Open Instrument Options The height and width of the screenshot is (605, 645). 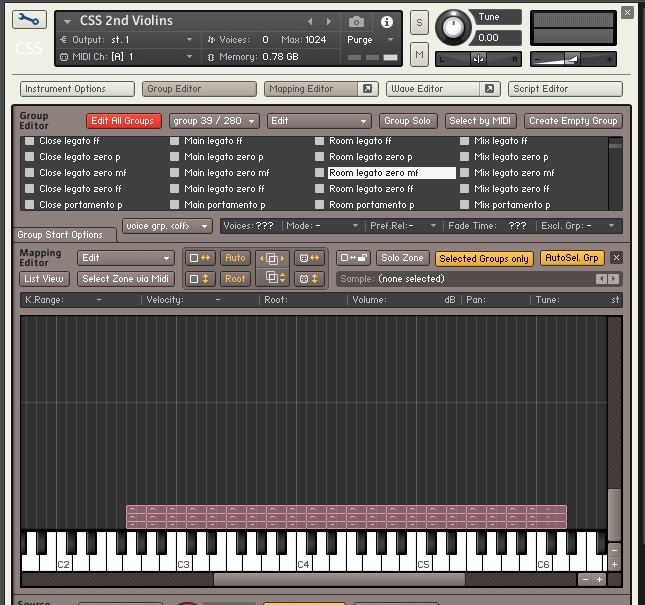77,89
